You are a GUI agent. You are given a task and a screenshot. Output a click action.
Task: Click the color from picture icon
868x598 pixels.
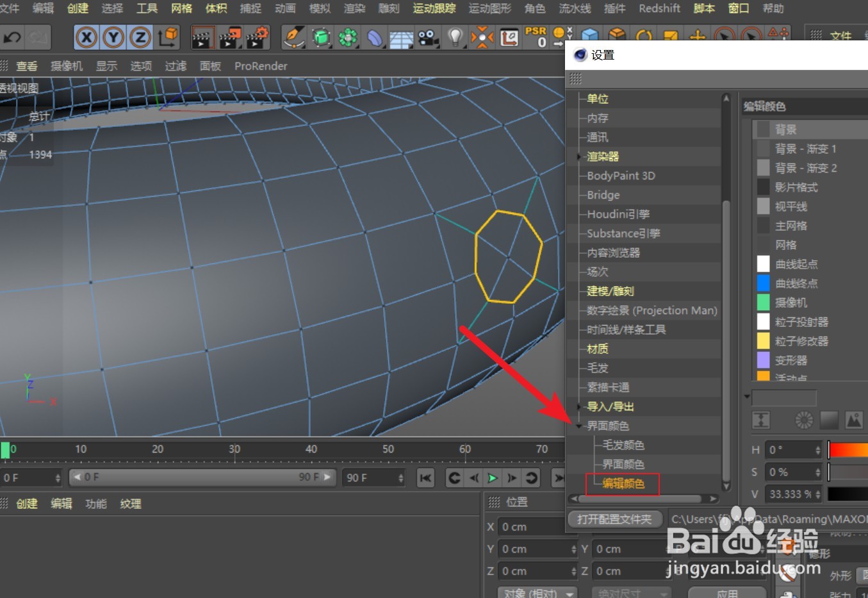(854, 420)
